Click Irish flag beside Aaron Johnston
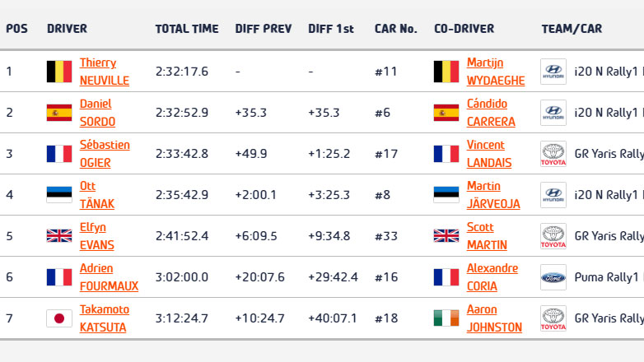Viewport: 644px width, 362px height. coord(446,318)
